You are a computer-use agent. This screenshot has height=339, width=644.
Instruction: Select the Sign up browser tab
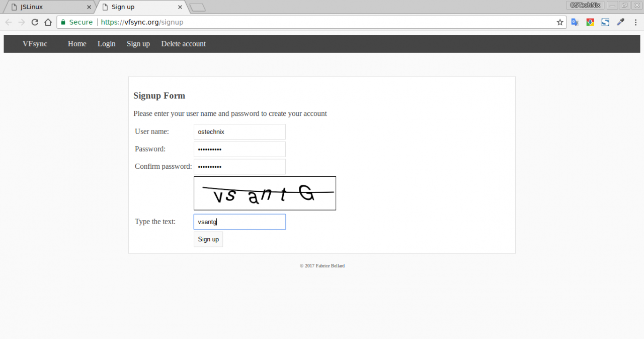(x=141, y=7)
